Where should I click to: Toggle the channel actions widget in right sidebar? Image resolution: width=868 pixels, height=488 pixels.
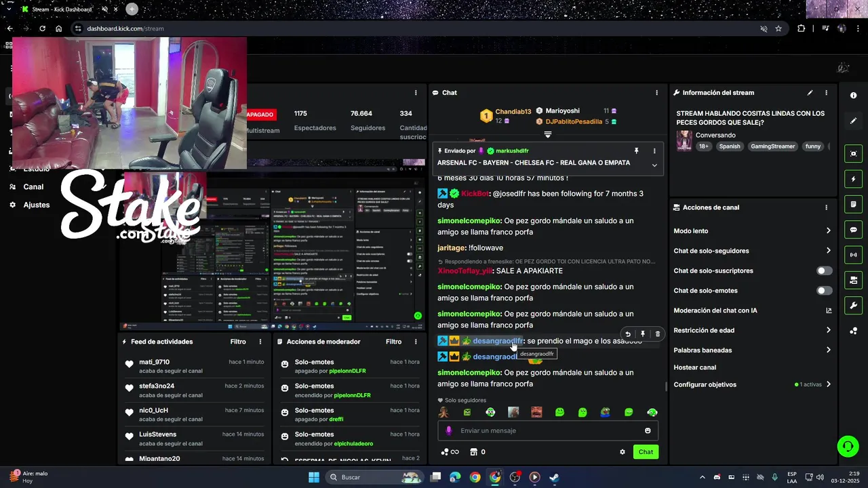click(853, 280)
